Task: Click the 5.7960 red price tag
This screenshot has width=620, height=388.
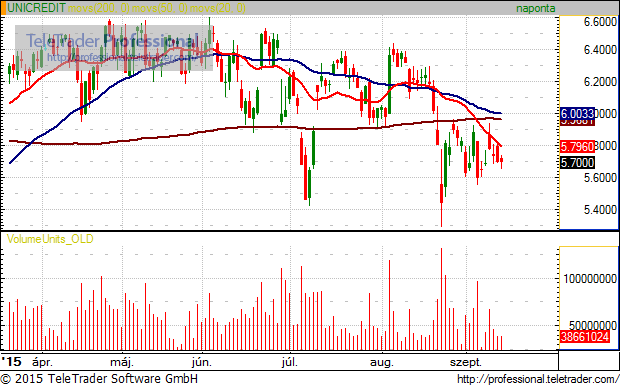Action: 577,147
